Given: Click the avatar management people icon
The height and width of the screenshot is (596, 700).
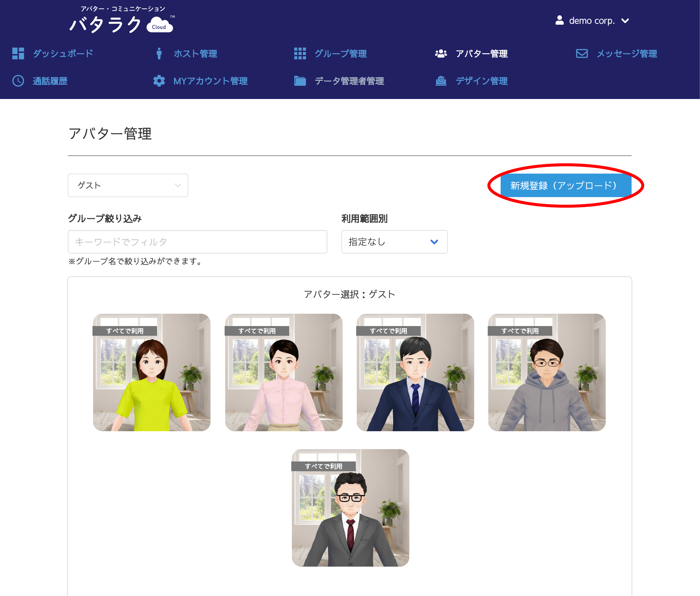Looking at the screenshot, I should point(441,53).
